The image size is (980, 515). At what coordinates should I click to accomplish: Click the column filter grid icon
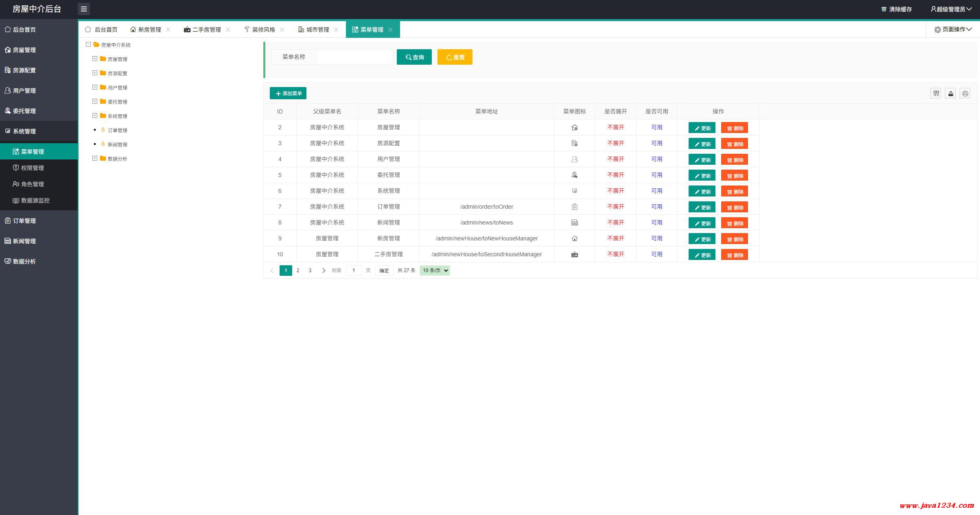[x=936, y=94]
